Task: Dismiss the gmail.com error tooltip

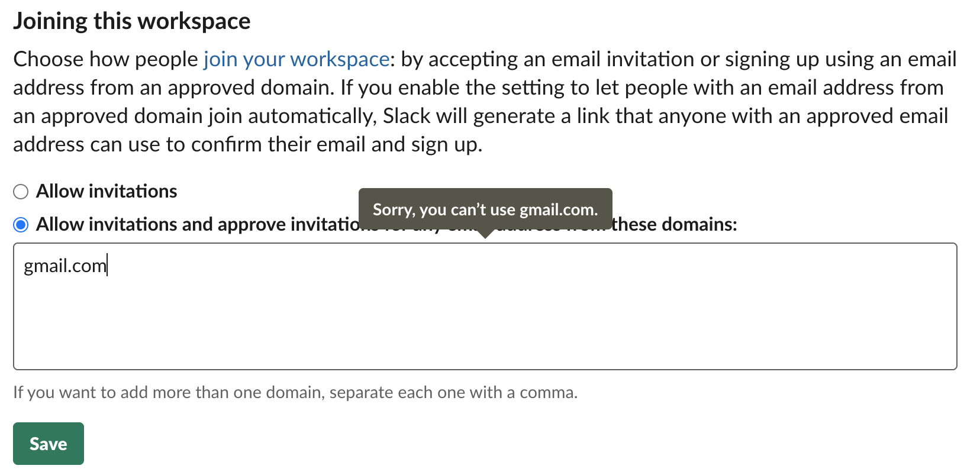Action: (484, 208)
